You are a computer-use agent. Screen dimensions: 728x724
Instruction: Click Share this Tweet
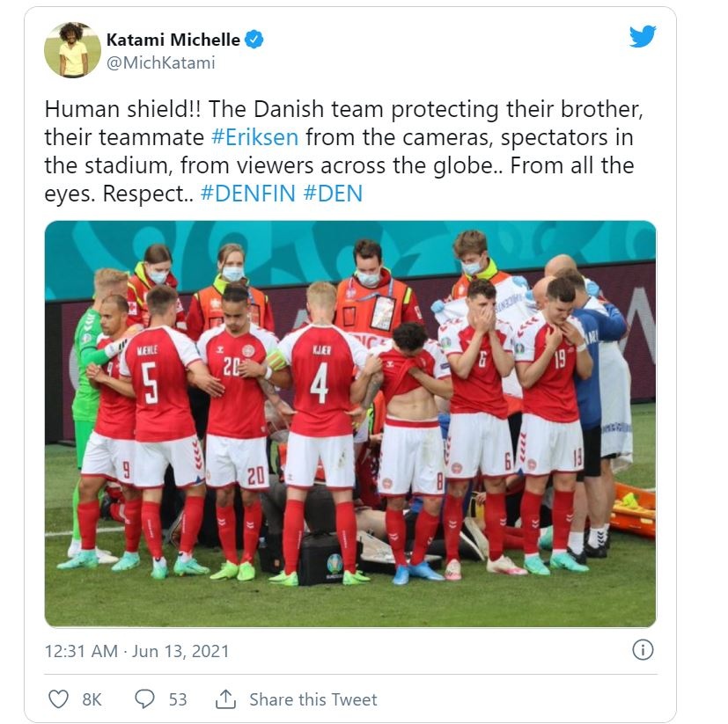coord(313,699)
